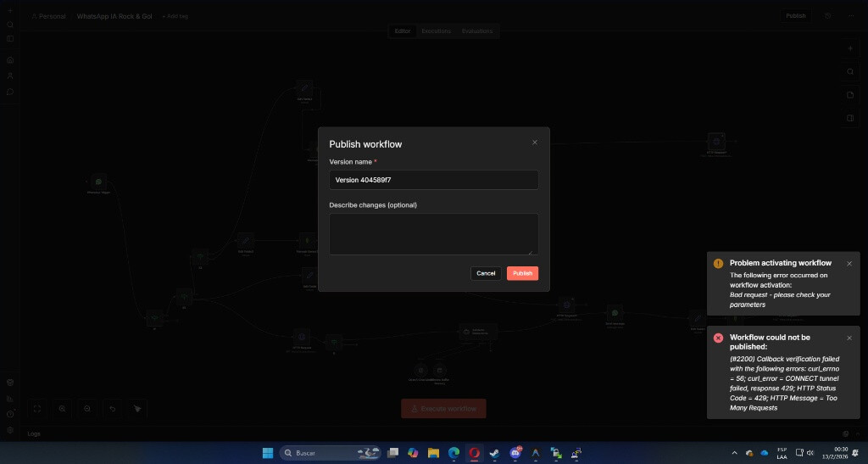Click the ESP LAA language indicator

click(782, 453)
